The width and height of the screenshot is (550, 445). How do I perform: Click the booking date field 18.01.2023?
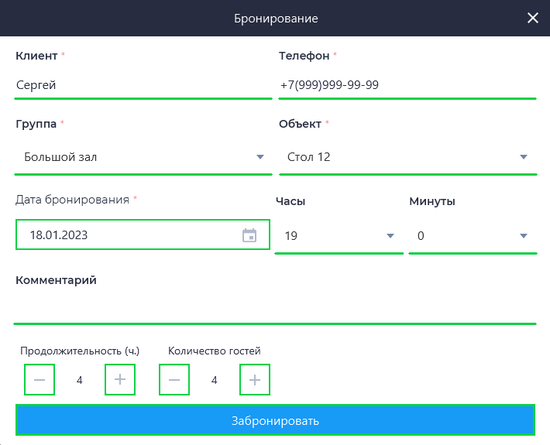[143, 235]
